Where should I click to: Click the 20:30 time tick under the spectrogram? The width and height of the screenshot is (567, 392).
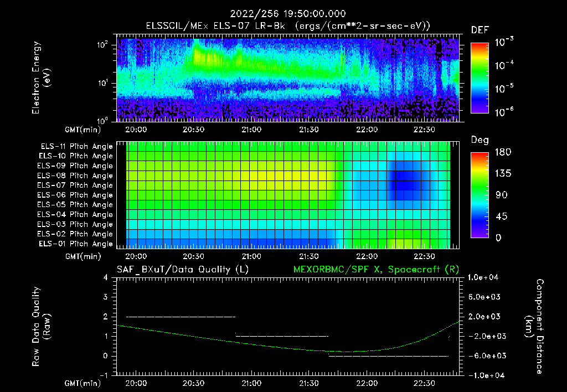tap(193, 130)
